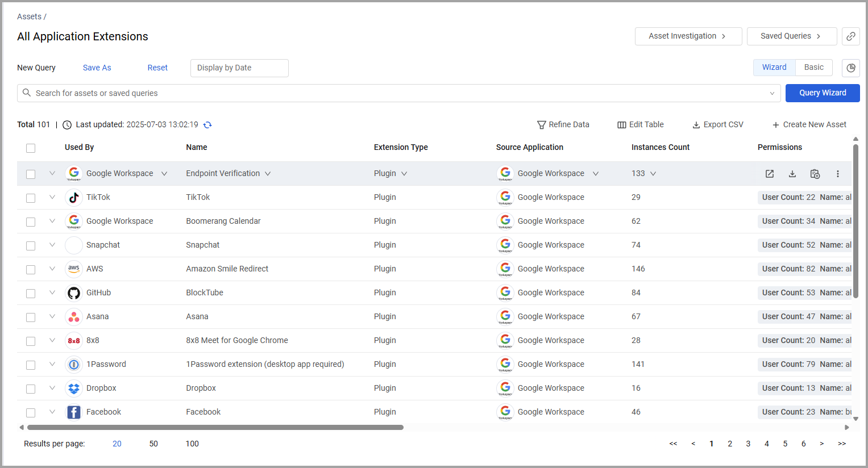Image resolution: width=868 pixels, height=468 pixels.
Task: Switch to Basic mode tab
Action: pos(814,67)
